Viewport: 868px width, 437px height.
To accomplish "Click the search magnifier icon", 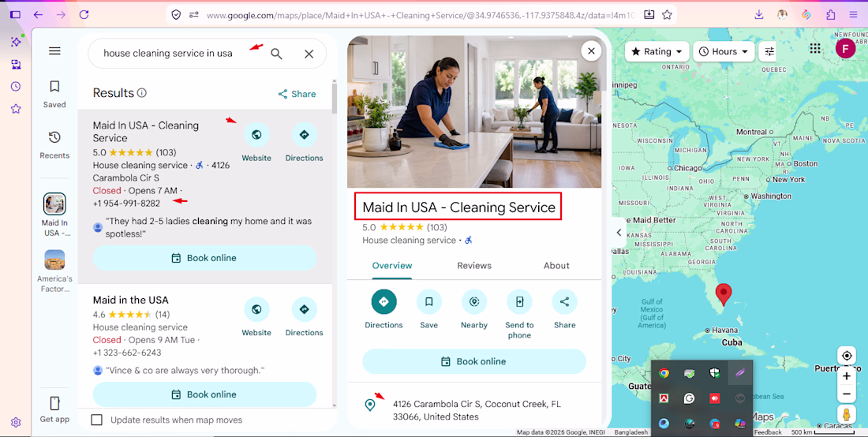I will [276, 54].
